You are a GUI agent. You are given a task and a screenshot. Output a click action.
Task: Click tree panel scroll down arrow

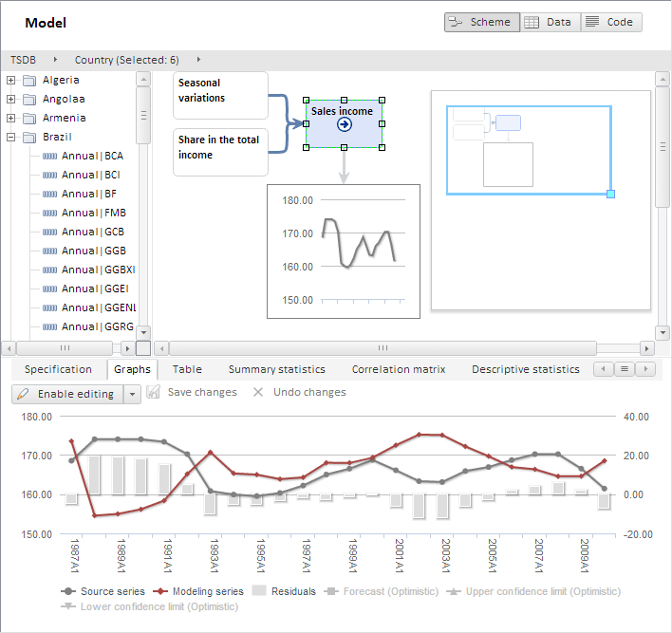pyautogui.click(x=143, y=332)
